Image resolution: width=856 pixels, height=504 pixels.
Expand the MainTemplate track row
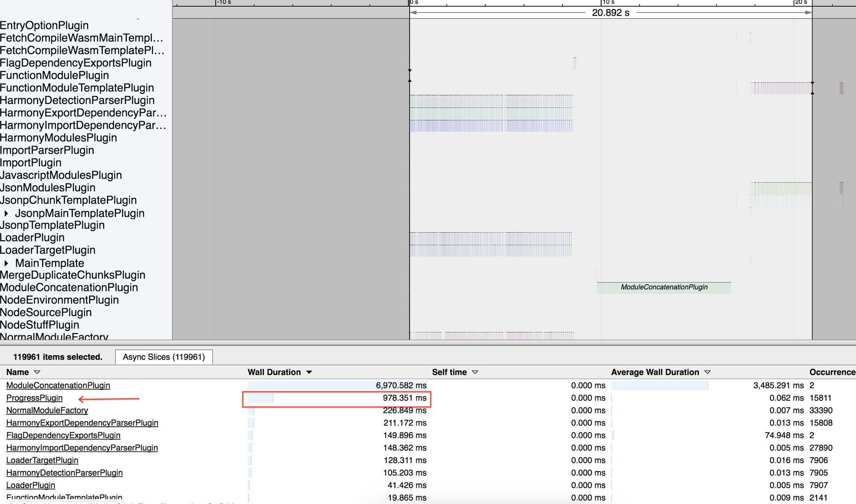click(6, 263)
